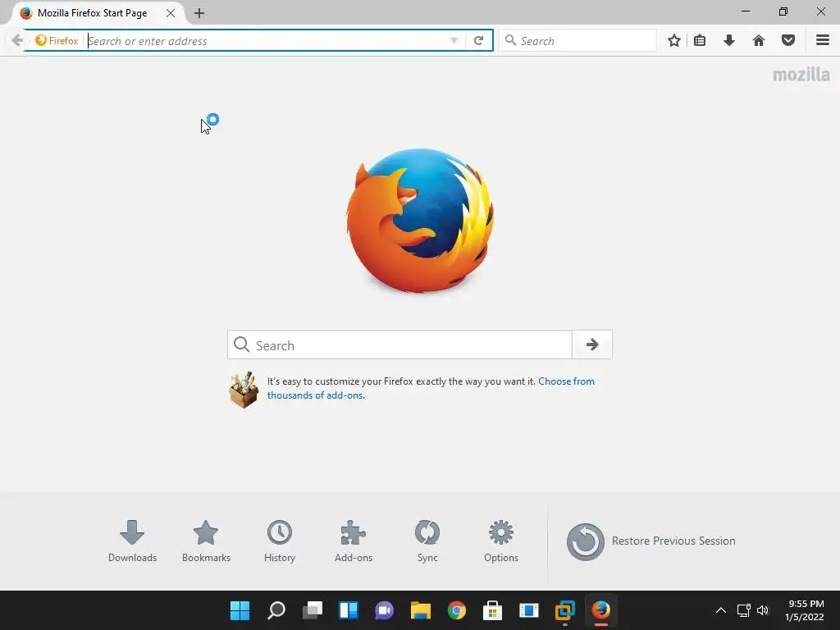The image size is (840, 630).
Task: Open Options from the start page
Action: 501,541
